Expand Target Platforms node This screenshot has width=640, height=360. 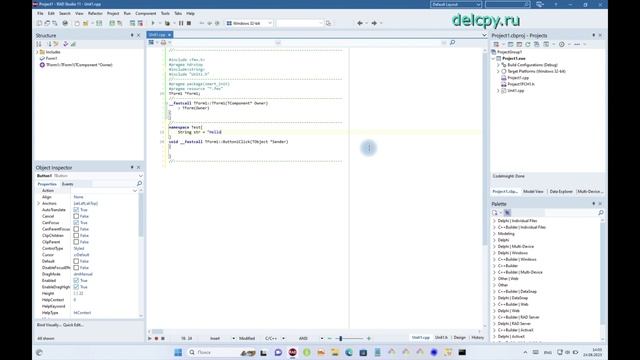pos(498,71)
